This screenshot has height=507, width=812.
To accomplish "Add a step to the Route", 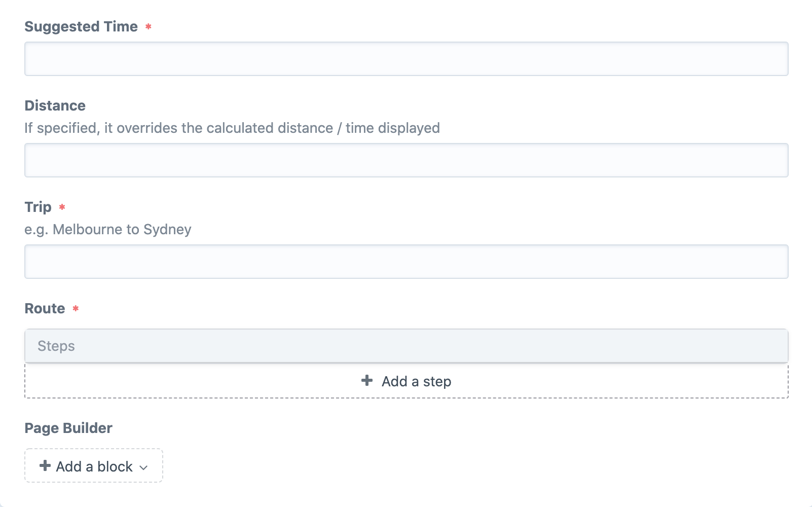I will (x=407, y=381).
